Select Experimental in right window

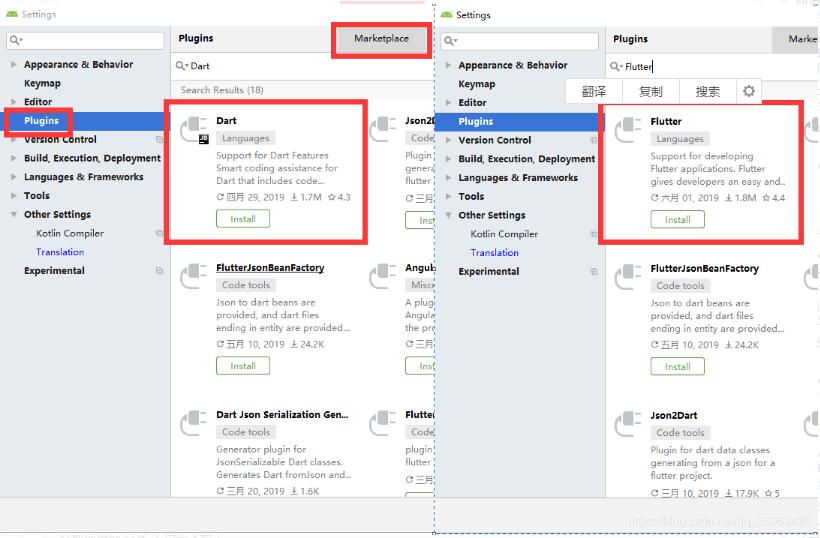coord(488,271)
